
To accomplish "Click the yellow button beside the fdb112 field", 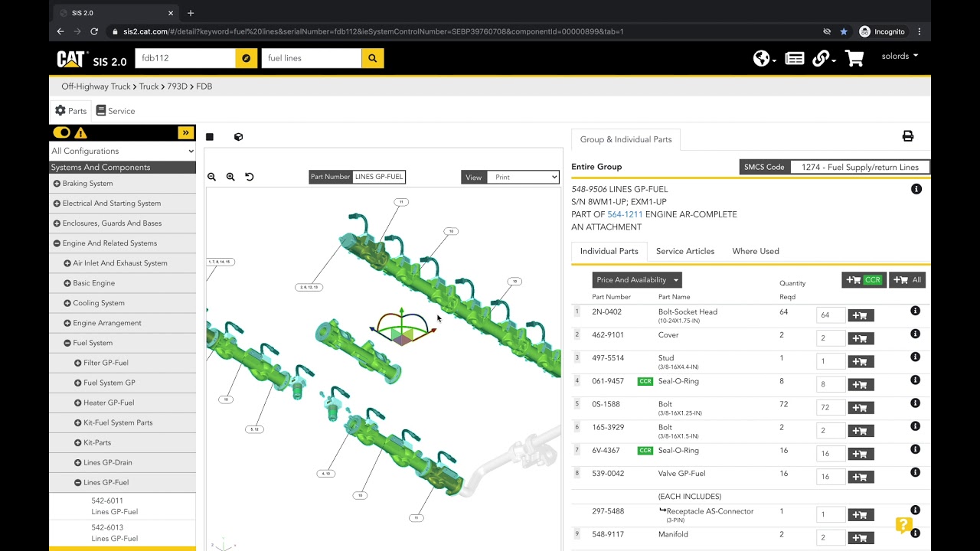I will coord(246,58).
